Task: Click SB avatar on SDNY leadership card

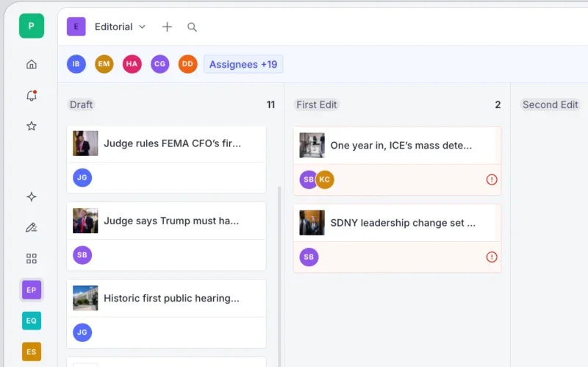Action: click(309, 257)
